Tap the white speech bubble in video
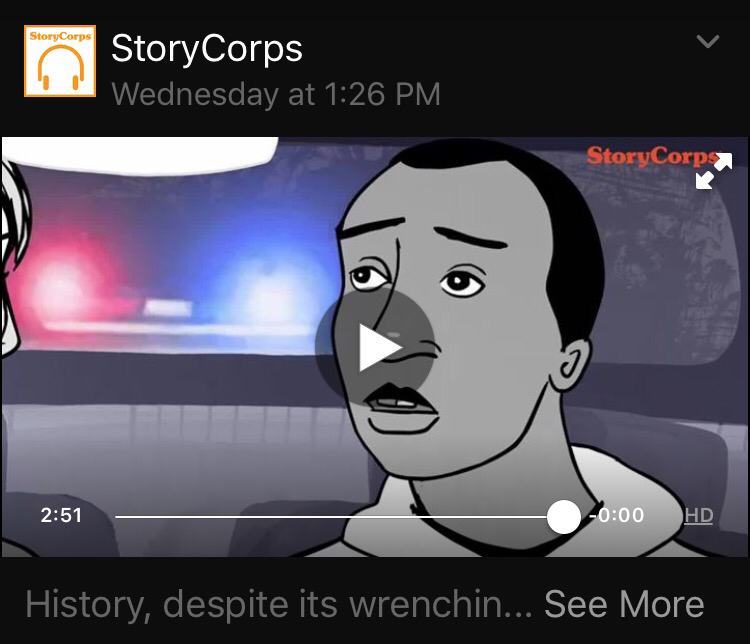The height and width of the screenshot is (644, 750). point(140,154)
